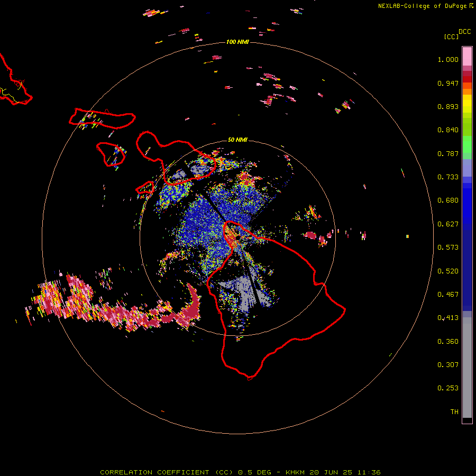This screenshot has width=476, height=476.
Task: Click the NEXLAB-College of DuPage watermark text
Action: pos(422,6)
